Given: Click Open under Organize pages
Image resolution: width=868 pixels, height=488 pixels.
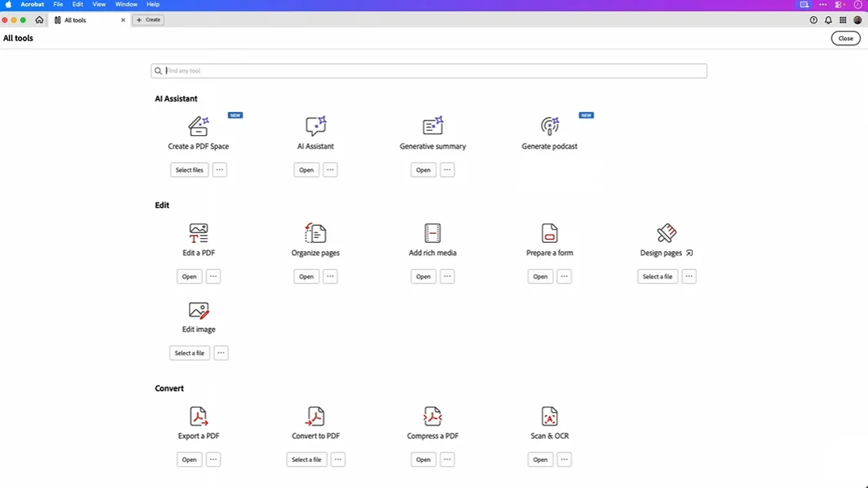Looking at the screenshot, I should click(x=306, y=277).
